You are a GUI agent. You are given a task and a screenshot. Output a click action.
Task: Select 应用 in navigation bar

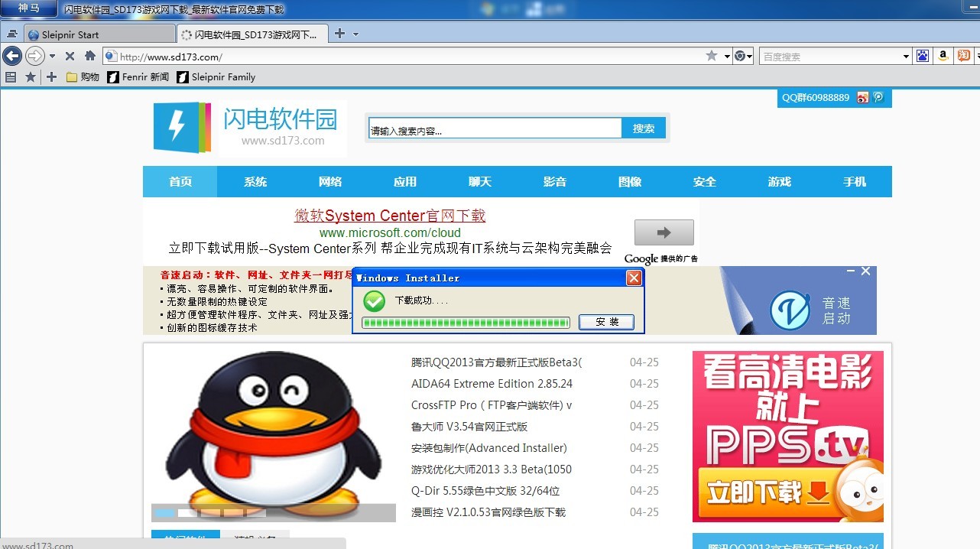pos(405,182)
